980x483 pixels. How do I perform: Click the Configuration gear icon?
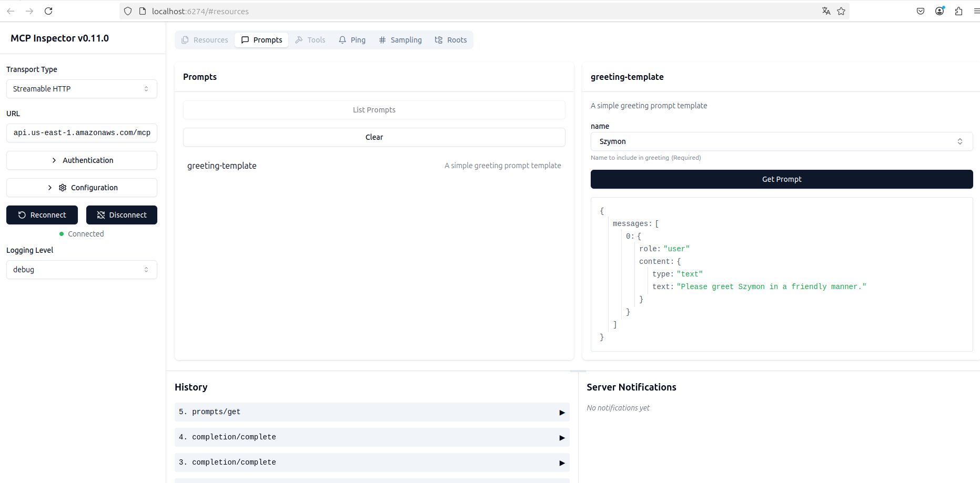tap(63, 188)
